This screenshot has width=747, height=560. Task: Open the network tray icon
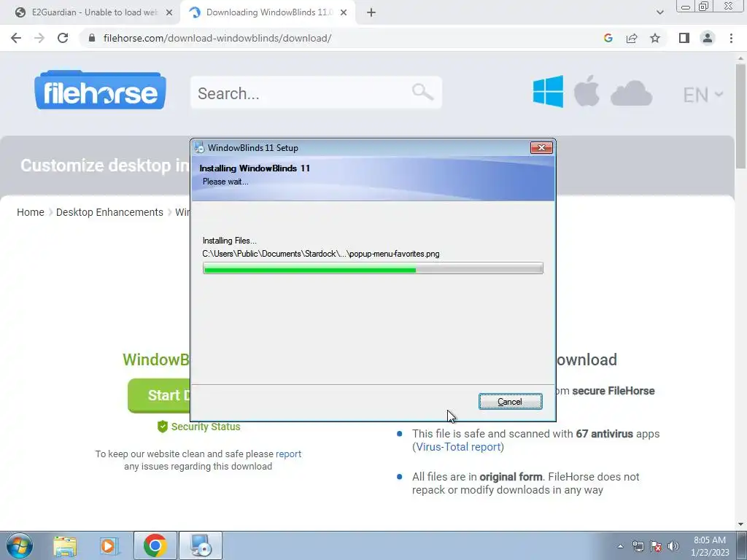638,546
